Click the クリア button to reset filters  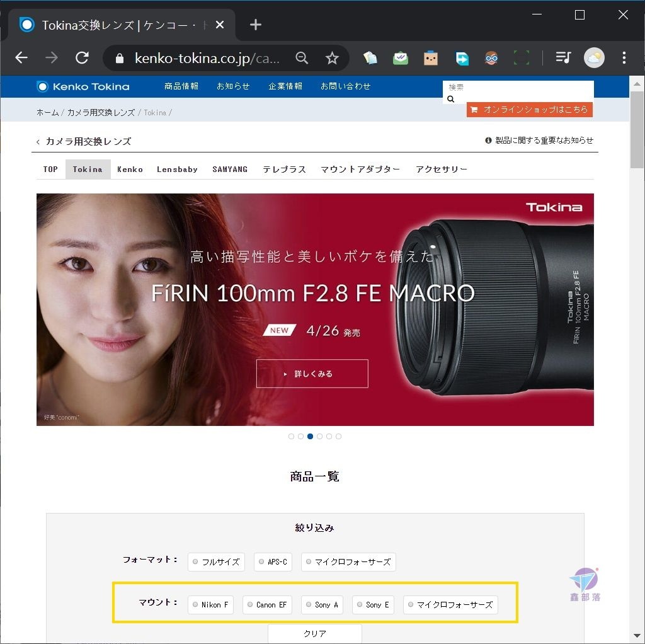(x=315, y=633)
